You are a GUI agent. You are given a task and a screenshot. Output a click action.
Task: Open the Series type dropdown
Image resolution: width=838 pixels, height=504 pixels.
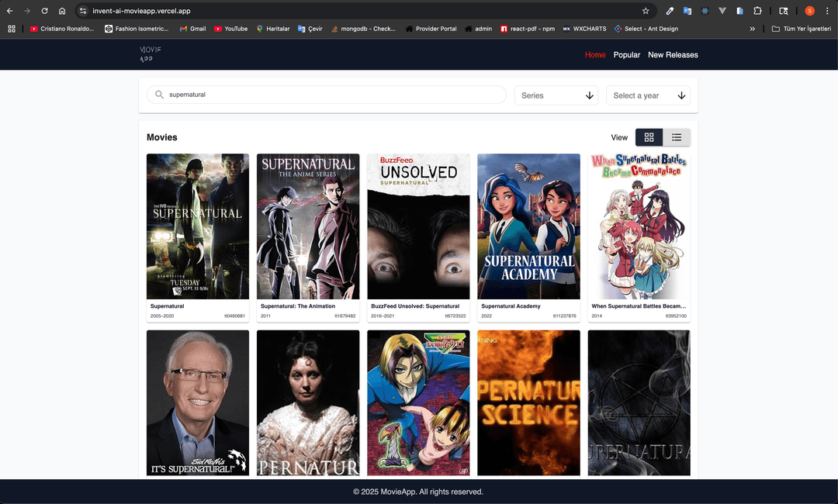point(556,95)
